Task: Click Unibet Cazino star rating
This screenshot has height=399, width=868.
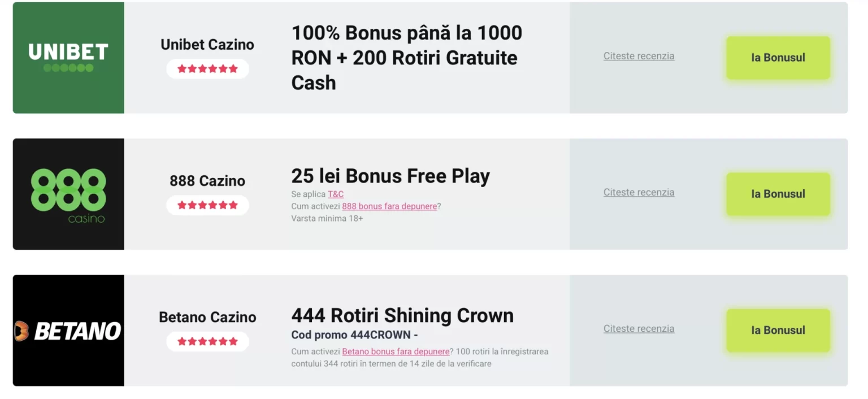Action: tap(207, 69)
